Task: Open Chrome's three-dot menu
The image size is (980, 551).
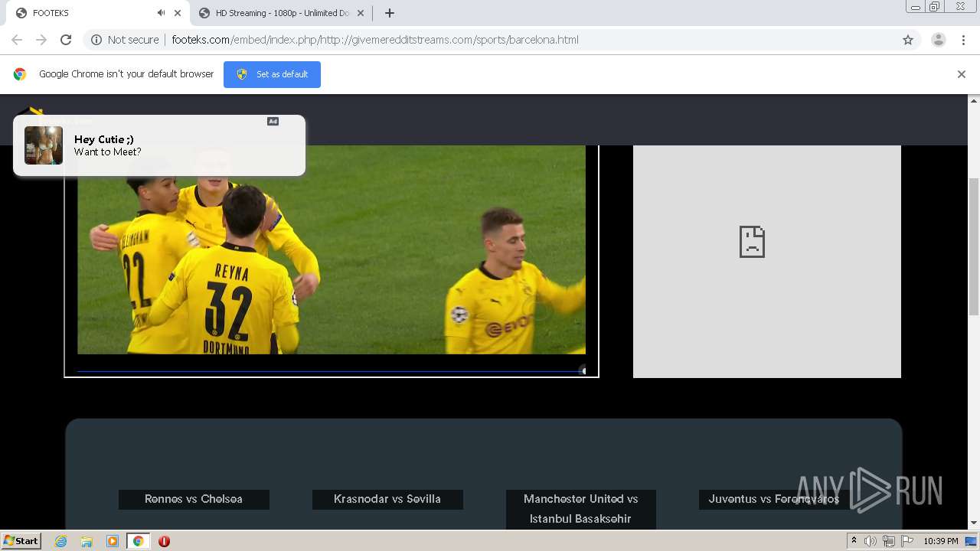Action: [964, 40]
